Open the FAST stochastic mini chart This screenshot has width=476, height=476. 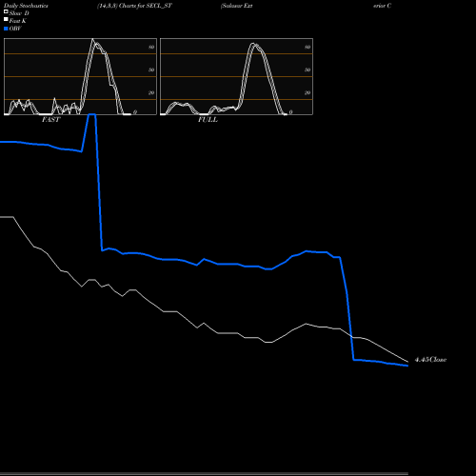(80, 76)
